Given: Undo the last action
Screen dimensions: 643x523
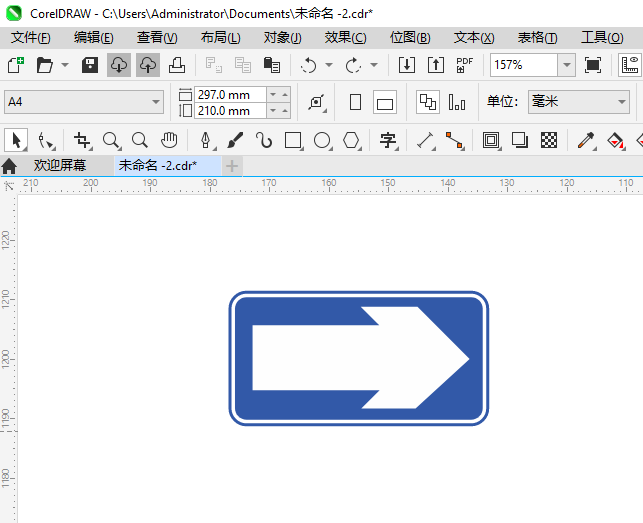Looking at the screenshot, I should coord(308,65).
